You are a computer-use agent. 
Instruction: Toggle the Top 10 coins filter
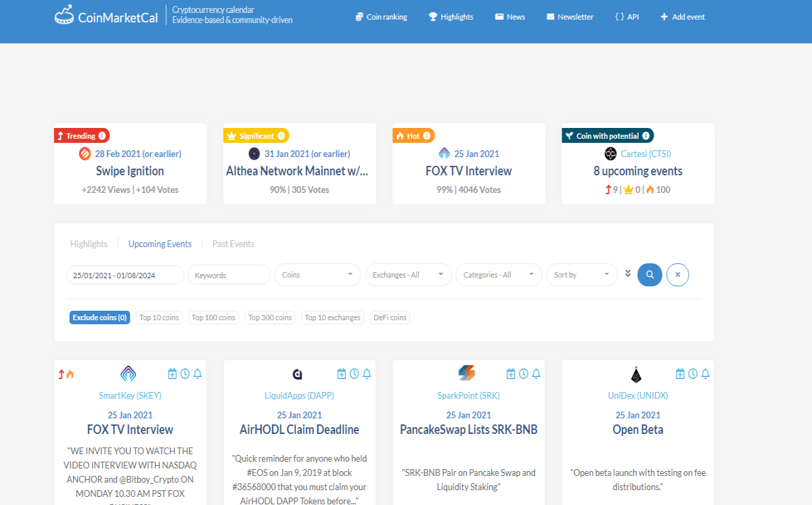pyautogui.click(x=159, y=317)
